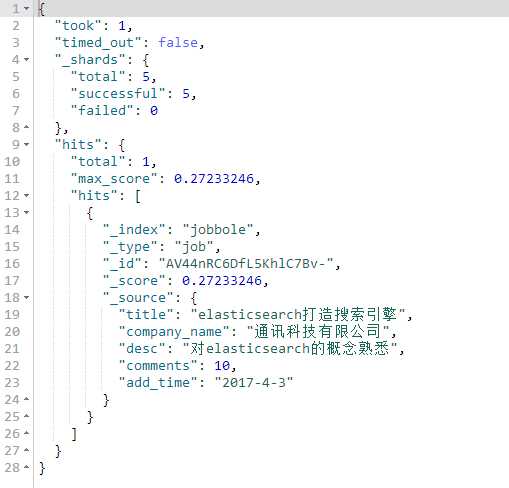
Task: Click the fold-end arrow on line 8
Action: [x=26, y=128]
